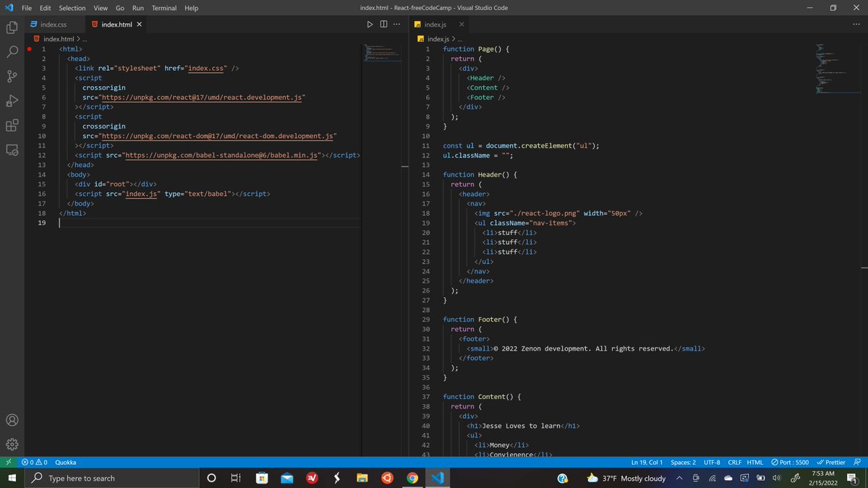Change language mode HTML in status bar
This screenshot has height=488, width=868.
[755, 462]
